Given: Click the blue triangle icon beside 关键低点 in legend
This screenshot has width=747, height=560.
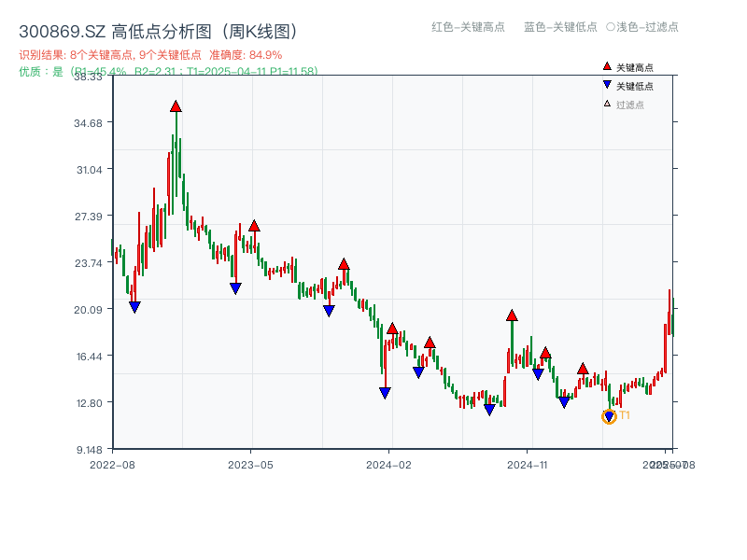Looking at the screenshot, I should tap(607, 85).
